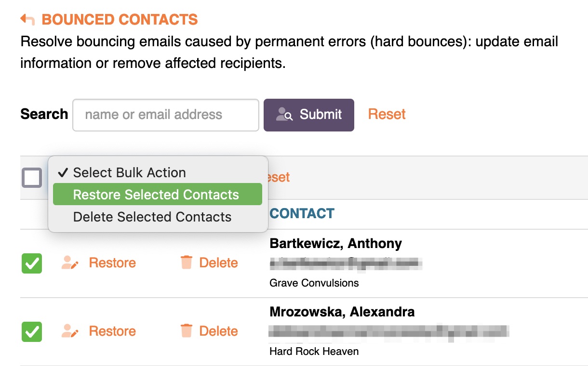Uncheck the Bartkewicz, Anthony checkbox

(32, 263)
